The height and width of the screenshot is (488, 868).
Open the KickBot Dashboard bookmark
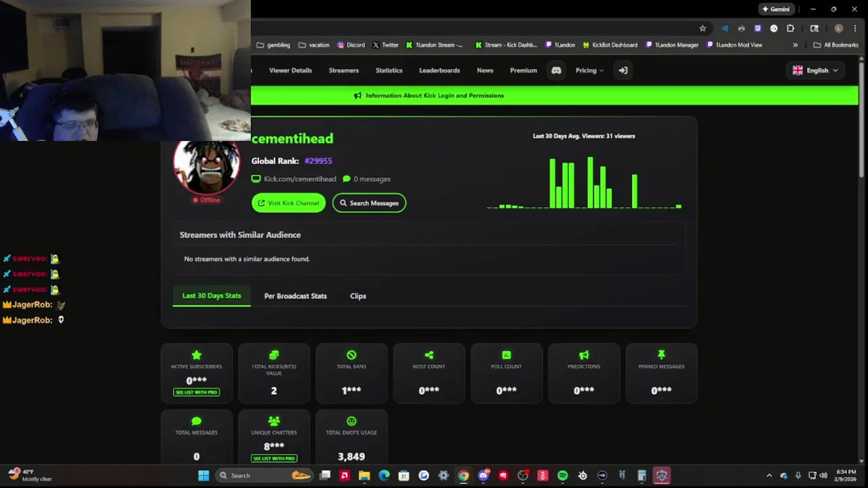(610, 45)
